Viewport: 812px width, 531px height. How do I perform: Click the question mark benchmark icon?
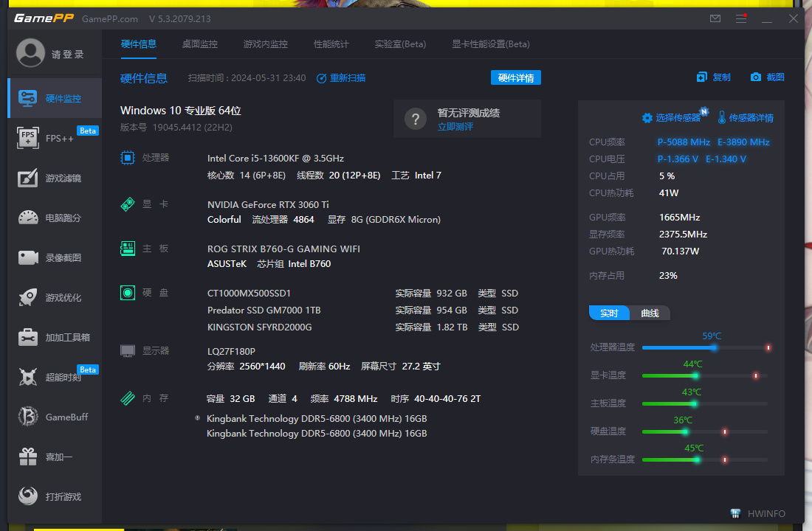pos(416,119)
